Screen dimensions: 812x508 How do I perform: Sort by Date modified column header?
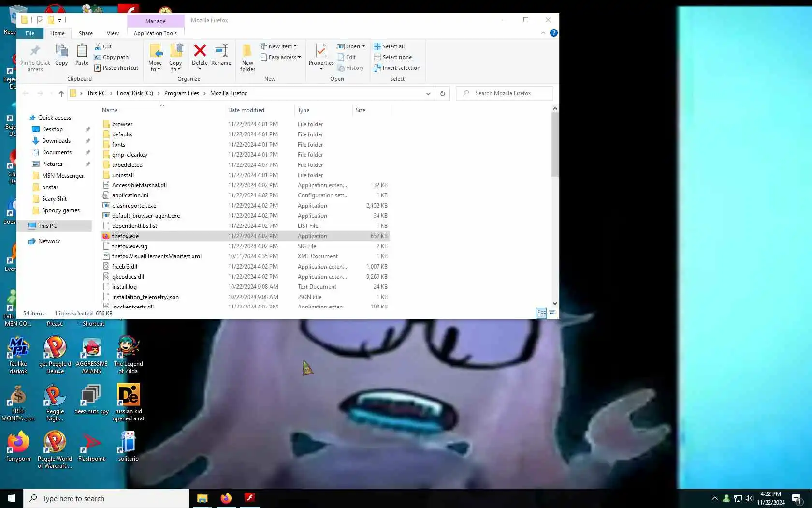click(x=260, y=110)
